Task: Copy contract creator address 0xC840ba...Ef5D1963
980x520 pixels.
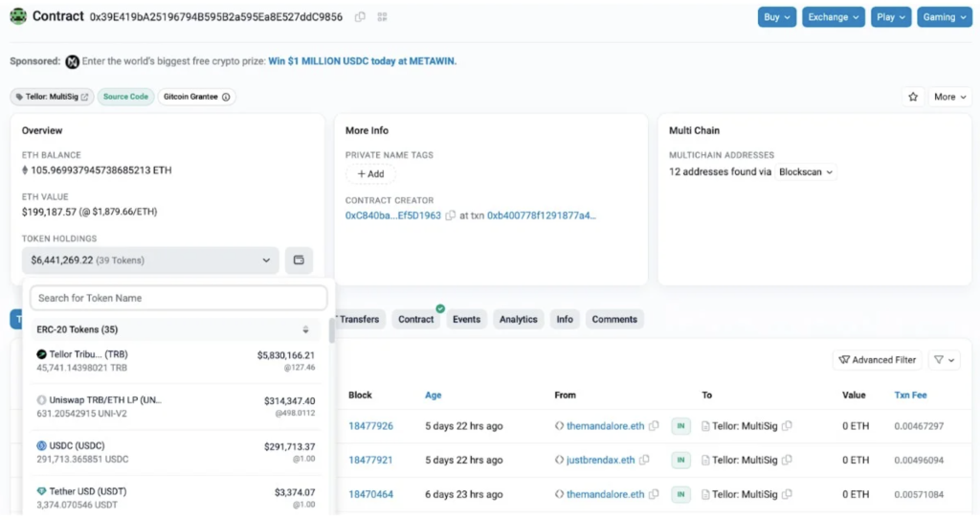Action: coord(450,215)
